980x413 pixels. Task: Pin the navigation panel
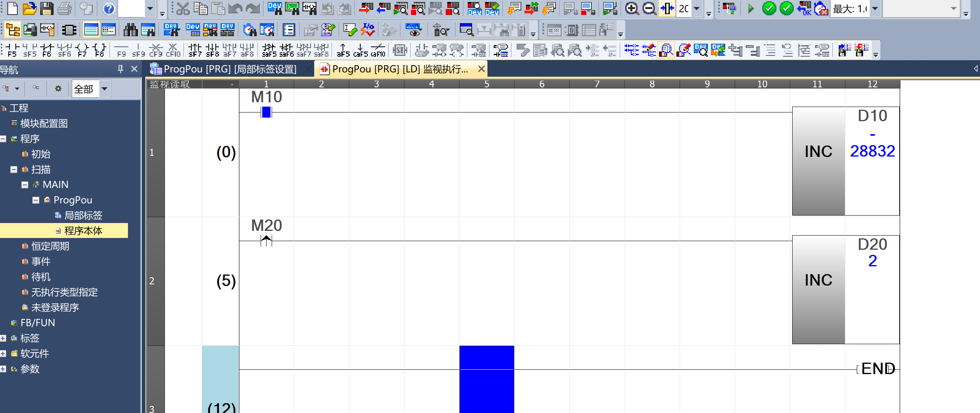click(x=120, y=69)
